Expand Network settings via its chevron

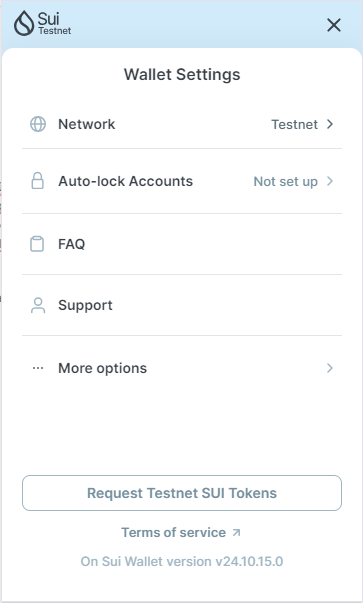pyautogui.click(x=330, y=124)
